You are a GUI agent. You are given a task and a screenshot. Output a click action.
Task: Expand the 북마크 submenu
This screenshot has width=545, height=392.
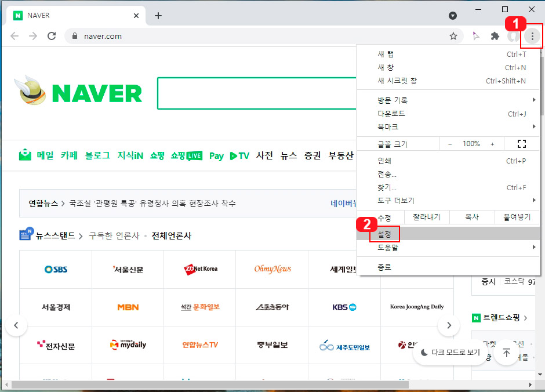click(x=448, y=127)
